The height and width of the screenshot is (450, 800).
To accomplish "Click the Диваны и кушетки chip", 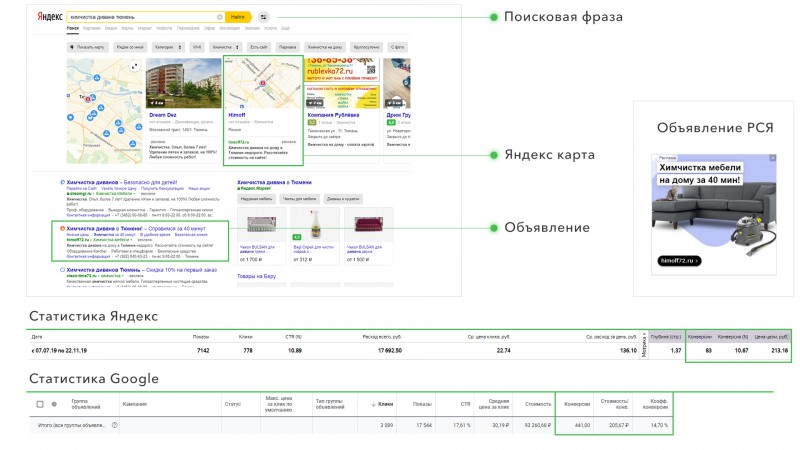I will click(343, 198).
